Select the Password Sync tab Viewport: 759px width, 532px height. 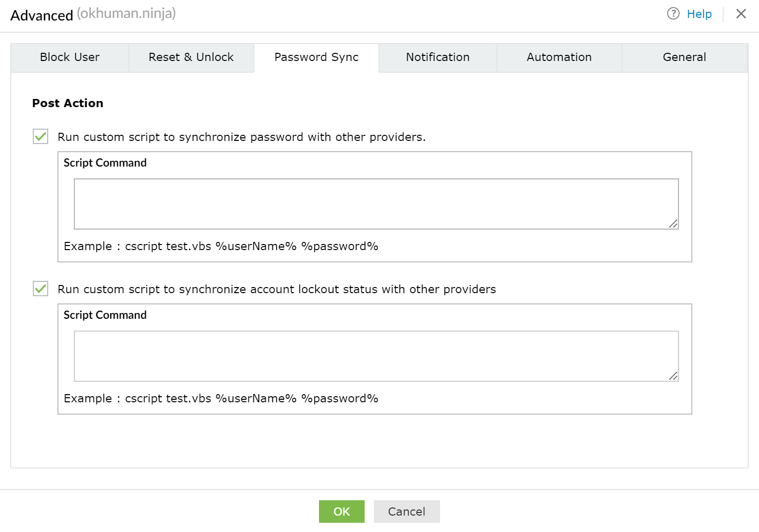316,57
